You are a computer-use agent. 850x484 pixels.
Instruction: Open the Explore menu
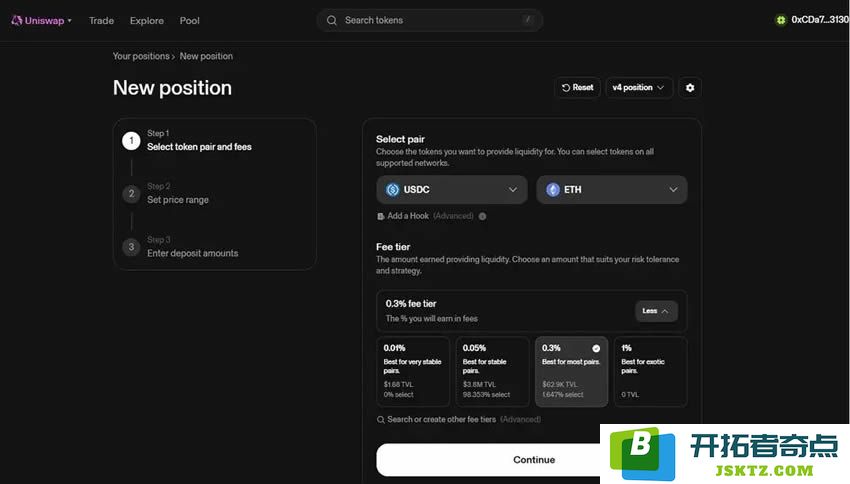point(147,21)
